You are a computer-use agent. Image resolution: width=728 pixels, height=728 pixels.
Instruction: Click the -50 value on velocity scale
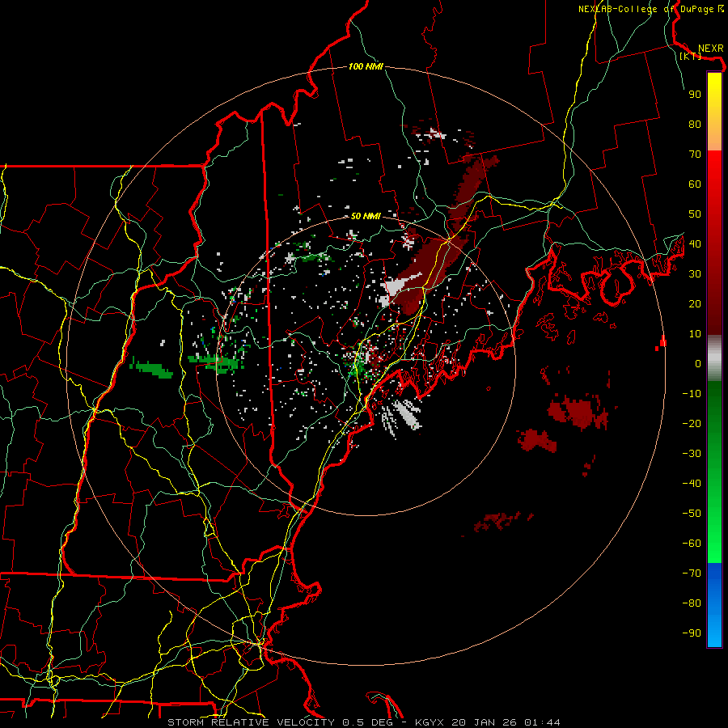point(692,514)
